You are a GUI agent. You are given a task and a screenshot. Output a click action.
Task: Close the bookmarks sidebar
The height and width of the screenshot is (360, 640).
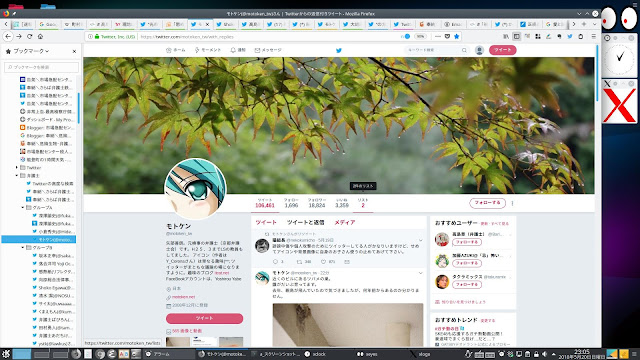[x=74, y=51]
